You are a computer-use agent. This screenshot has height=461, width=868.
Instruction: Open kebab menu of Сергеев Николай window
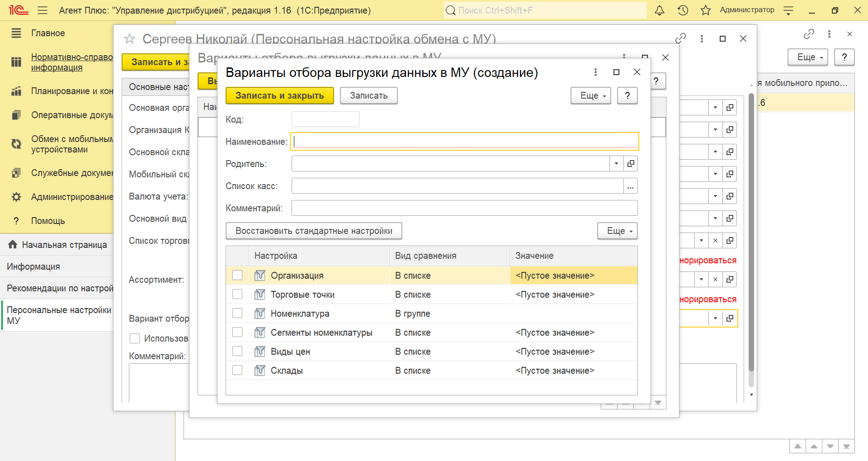(x=702, y=38)
